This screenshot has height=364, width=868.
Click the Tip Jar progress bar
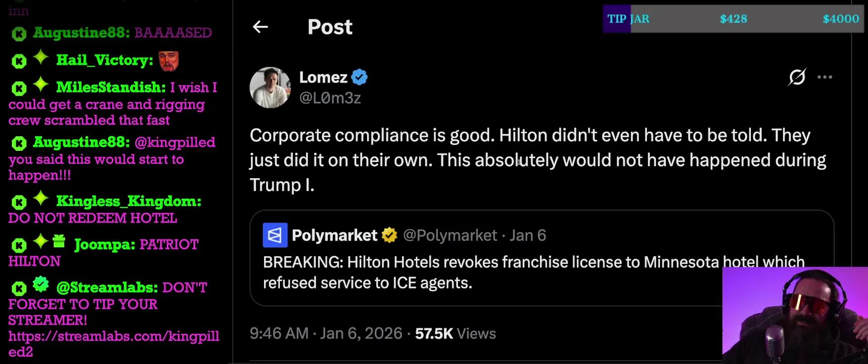coord(733,19)
